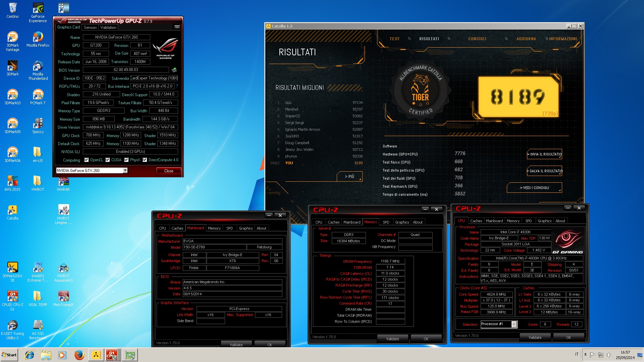Open the TEST tab in Catzilla
644x362 pixels.
(x=394, y=39)
